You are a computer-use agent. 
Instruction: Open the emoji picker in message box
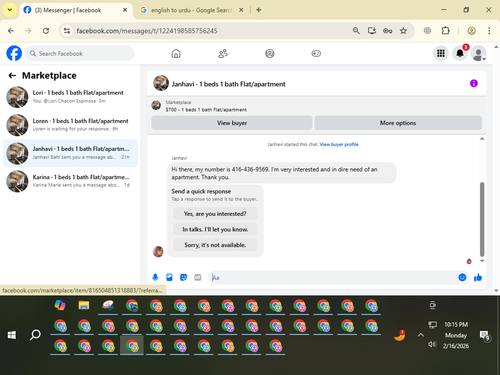tap(462, 277)
